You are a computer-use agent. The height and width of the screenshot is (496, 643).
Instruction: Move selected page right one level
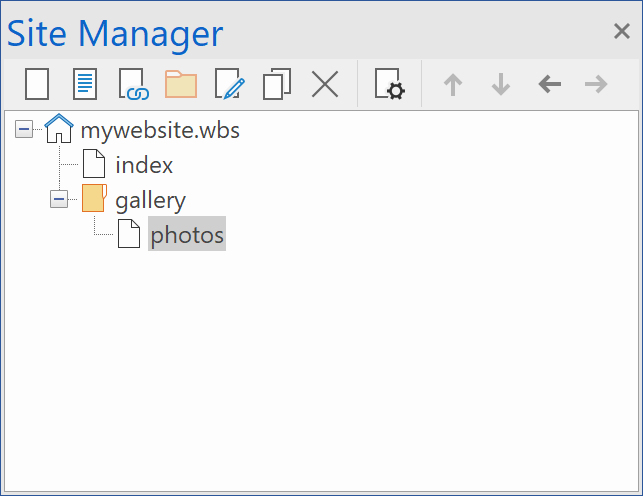click(x=597, y=85)
